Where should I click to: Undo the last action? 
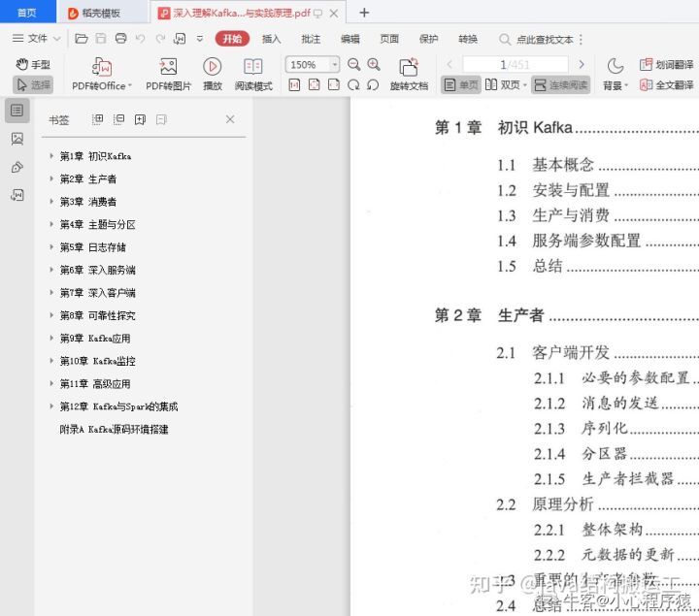click(x=141, y=39)
